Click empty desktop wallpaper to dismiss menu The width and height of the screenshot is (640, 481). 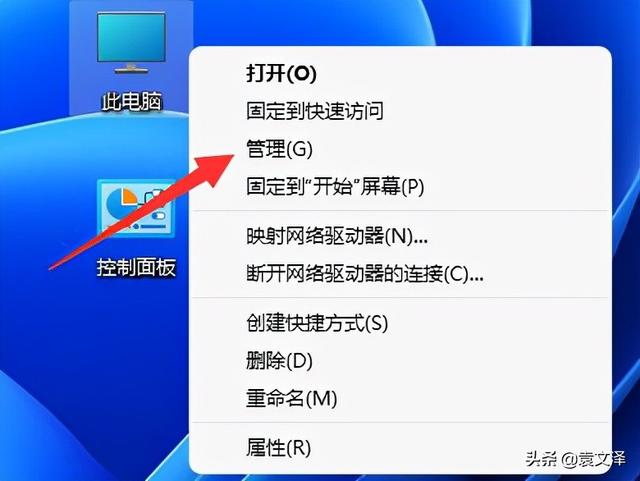pos(61,367)
